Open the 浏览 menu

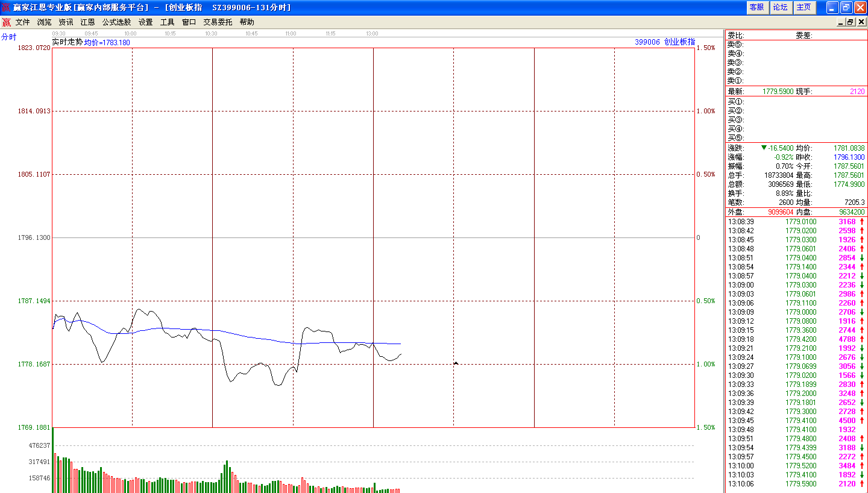[x=45, y=22]
